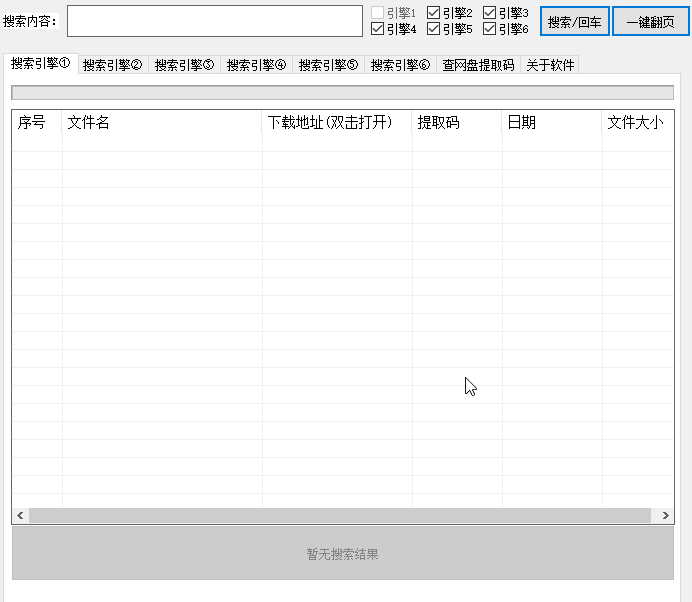Click the progress bar above the table
692x602 pixels.
[x=342, y=93]
